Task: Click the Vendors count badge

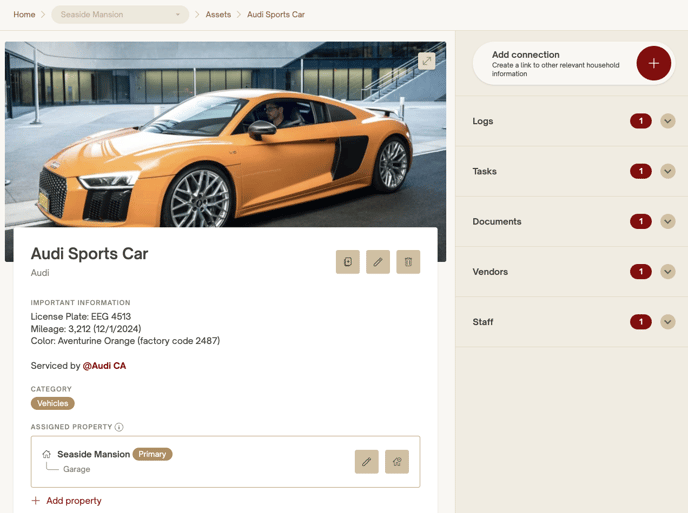Action: [641, 272]
